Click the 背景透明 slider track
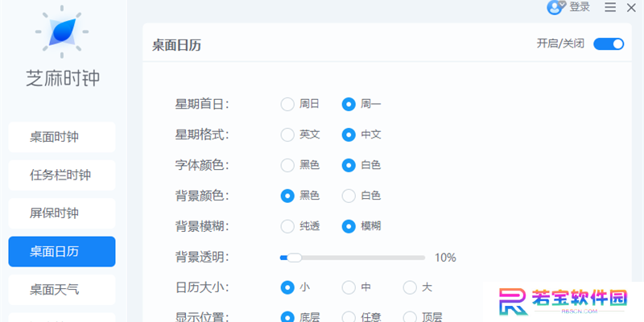The height and width of the screenshot is (322, 644). 353,258
